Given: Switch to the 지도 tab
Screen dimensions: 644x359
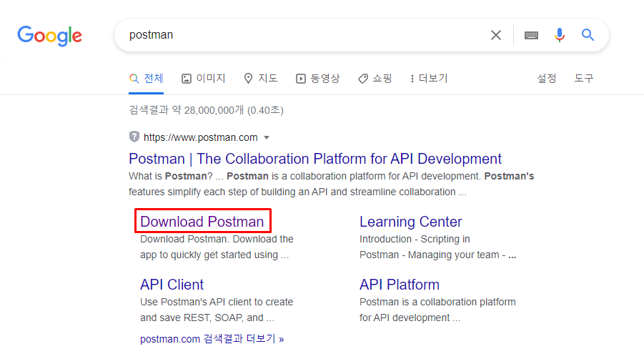Looking at the screenshot, I should coord(261,79).
